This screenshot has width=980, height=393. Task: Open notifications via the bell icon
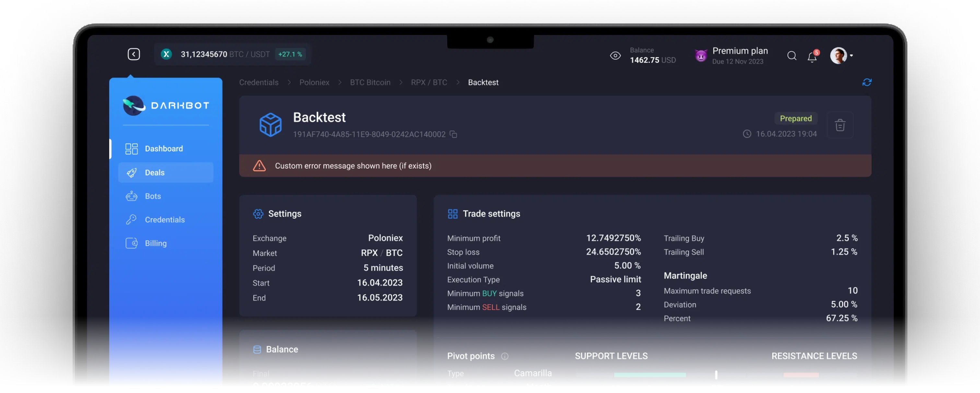pyautogui.click(x=812, y=56)
